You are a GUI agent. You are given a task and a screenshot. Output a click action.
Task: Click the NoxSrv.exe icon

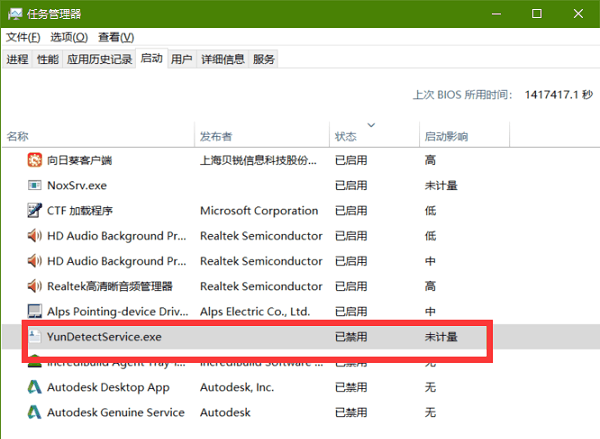point(34,185)
